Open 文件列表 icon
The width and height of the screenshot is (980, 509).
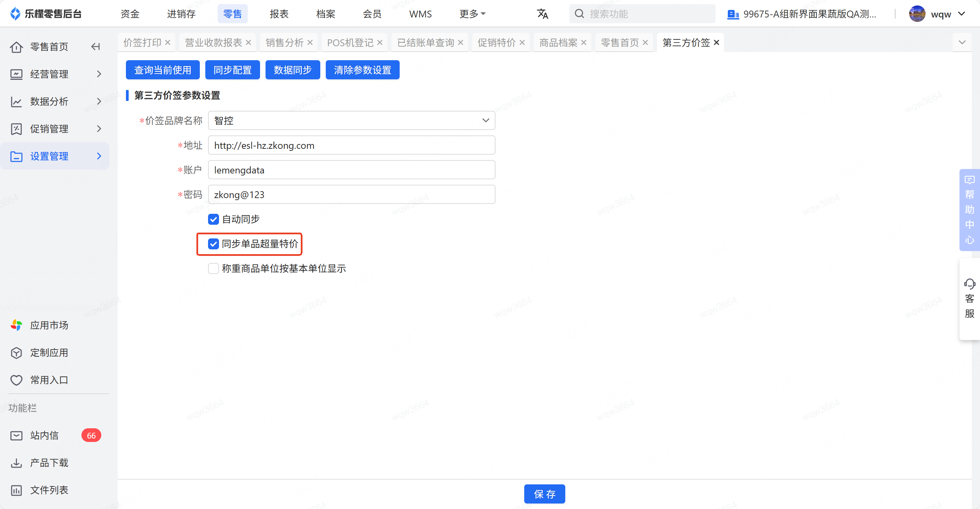(x=16, y=491)
